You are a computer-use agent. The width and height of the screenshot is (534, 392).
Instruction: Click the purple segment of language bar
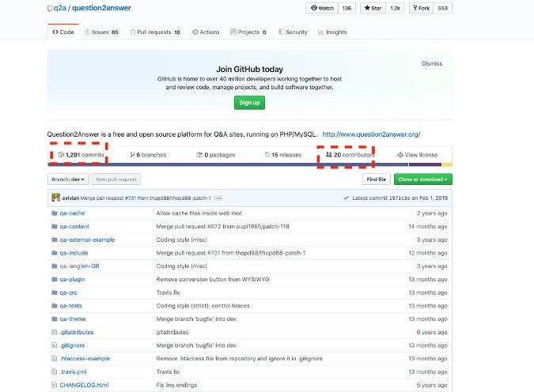point(425,164)
